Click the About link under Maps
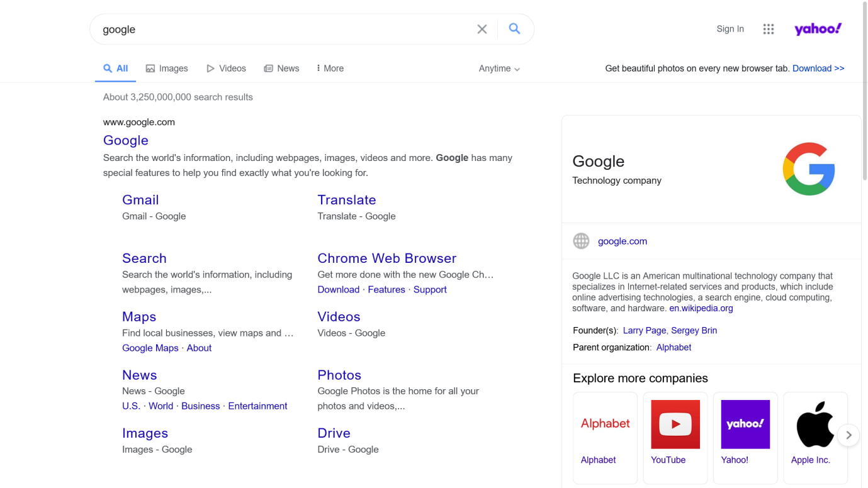This screenshot has width=868, height=488. [x=199, y=348]
